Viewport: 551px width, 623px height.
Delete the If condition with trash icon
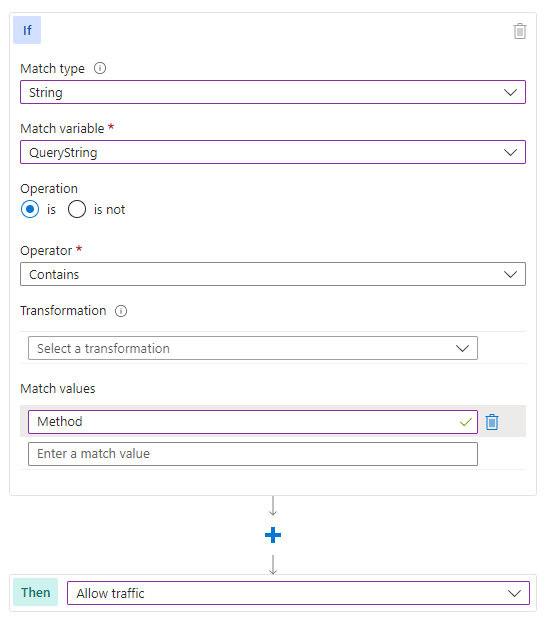point(520,31)
